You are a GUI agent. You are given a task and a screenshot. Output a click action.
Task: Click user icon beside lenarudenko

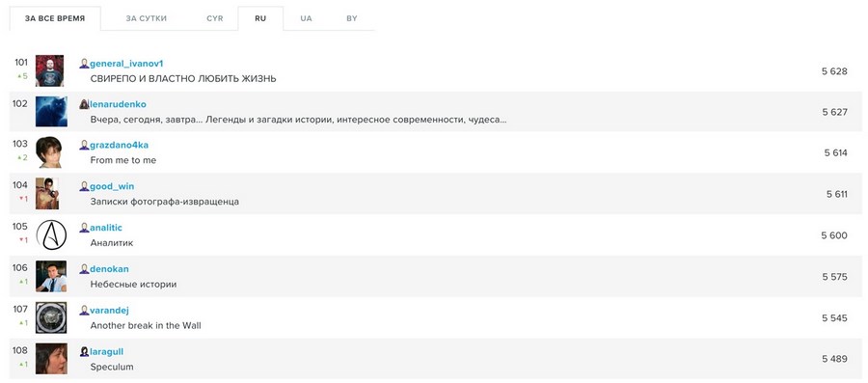pos(84,104)
